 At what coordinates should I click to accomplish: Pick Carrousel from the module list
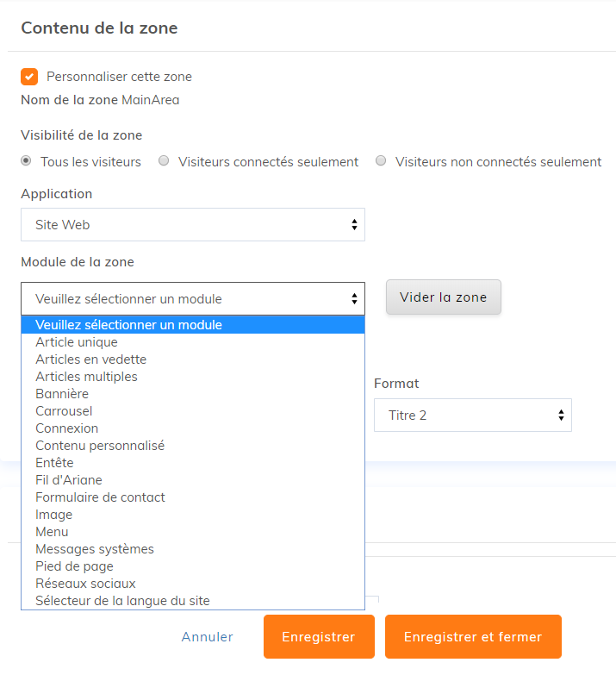pos(64,411)
